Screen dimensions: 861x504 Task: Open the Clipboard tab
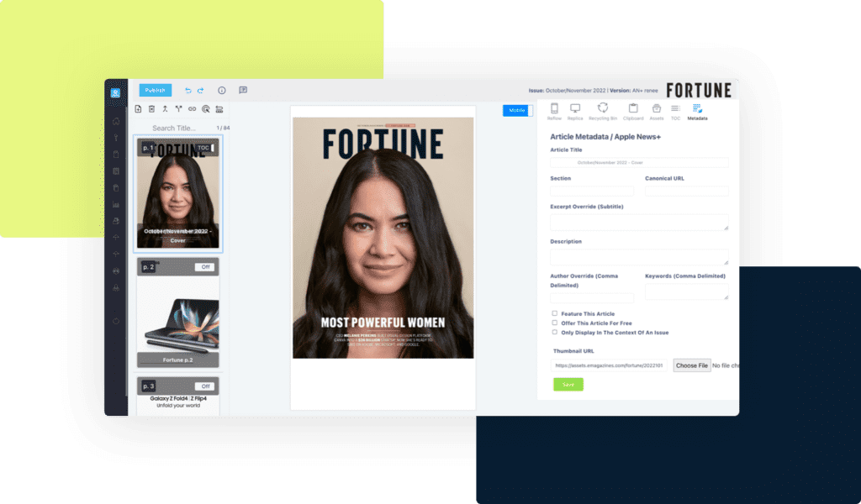[x=633, y=112]
